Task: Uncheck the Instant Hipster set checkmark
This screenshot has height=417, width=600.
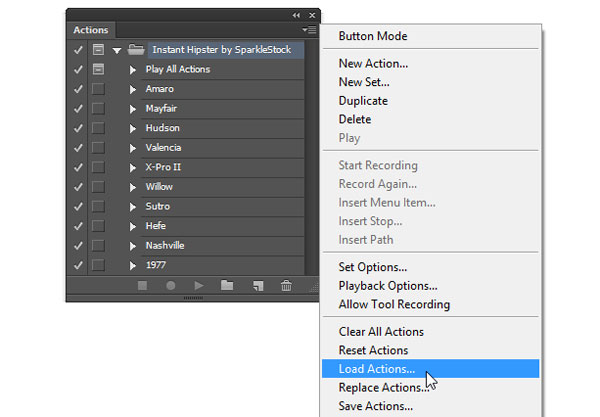Action: (x=78, y=50)
